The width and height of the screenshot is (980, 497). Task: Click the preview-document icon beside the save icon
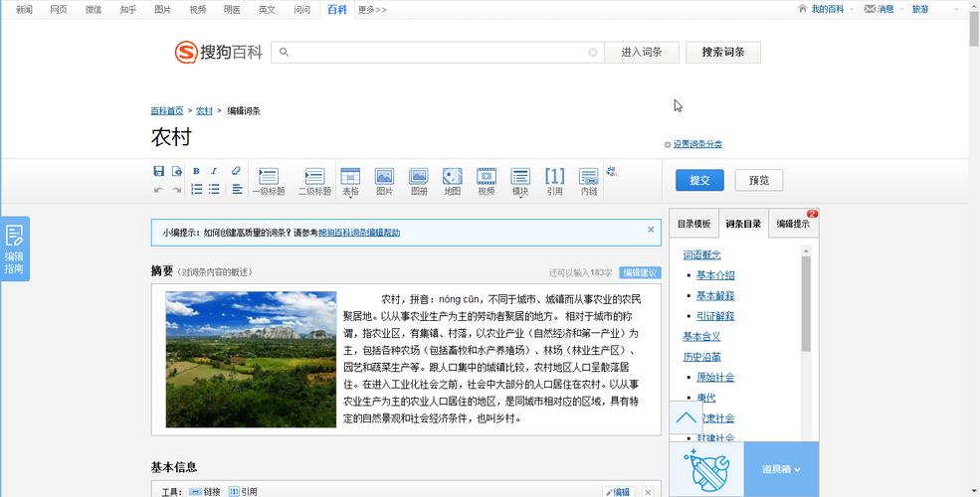pos(177,171)
